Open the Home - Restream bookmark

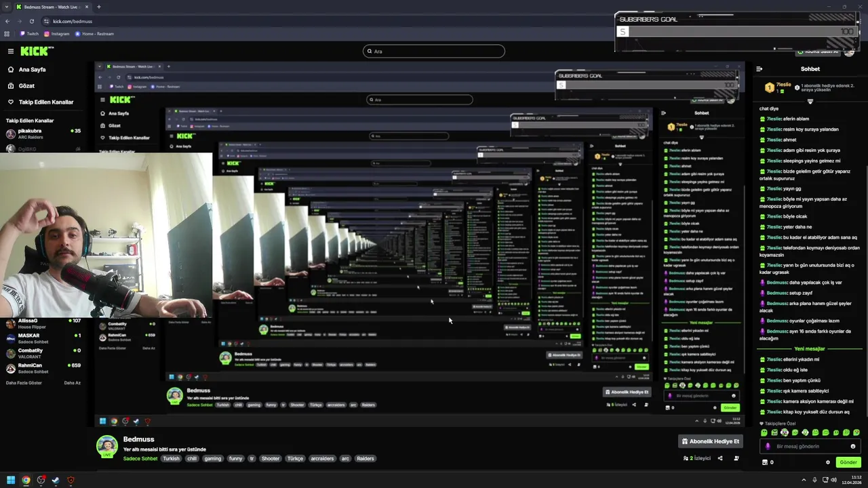tap(94, 33)
